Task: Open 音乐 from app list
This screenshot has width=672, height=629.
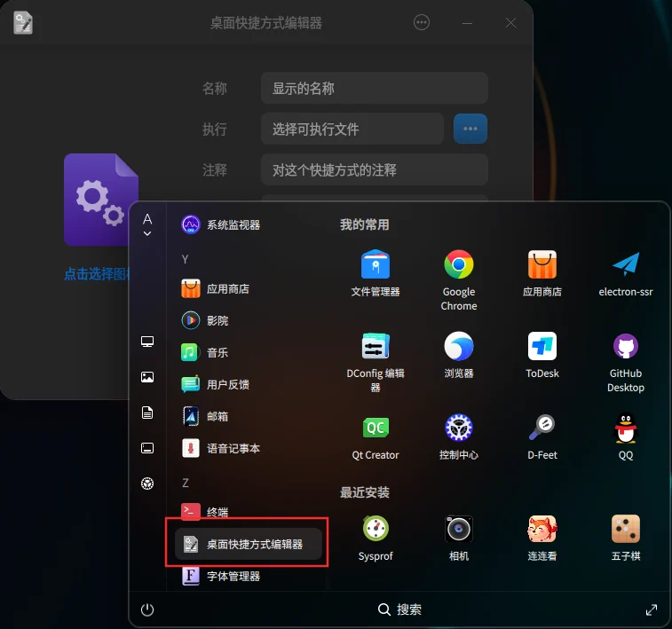Action: (x=249, y=352)
